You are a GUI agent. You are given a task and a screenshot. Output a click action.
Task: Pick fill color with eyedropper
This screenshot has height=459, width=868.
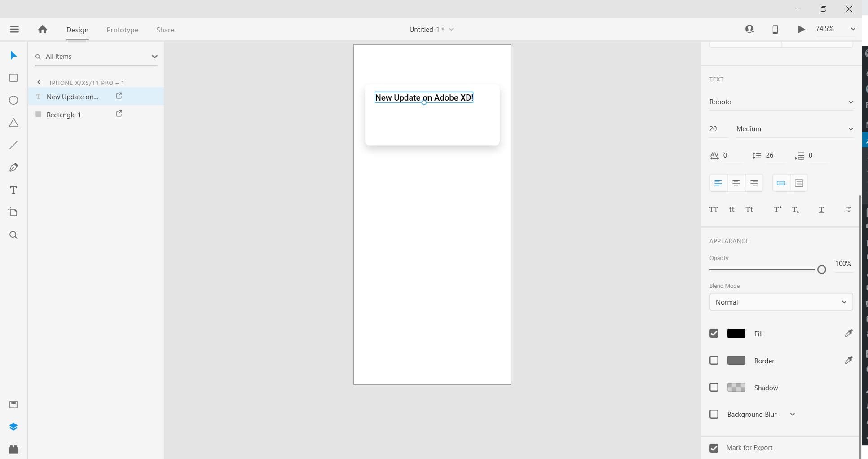coord(848,333)
